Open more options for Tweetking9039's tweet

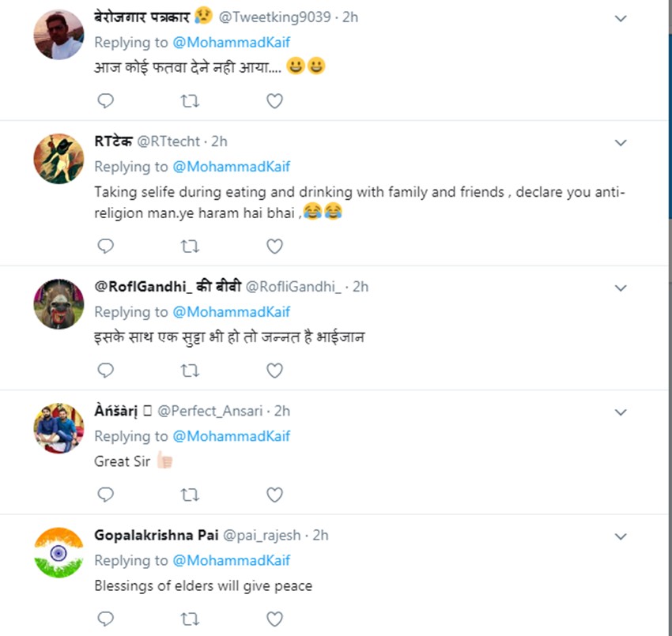click(621, 18)
